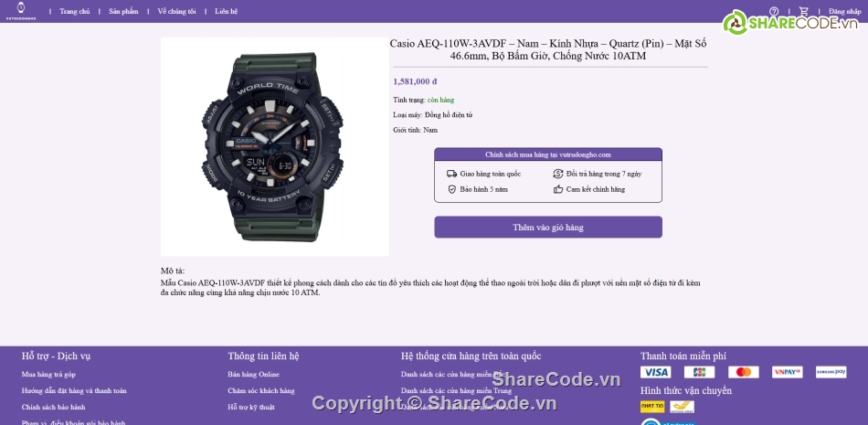This screenshot has height=425, width=868.
Task: Open Mua hàng trả góp link
Action: coord(48,375)
